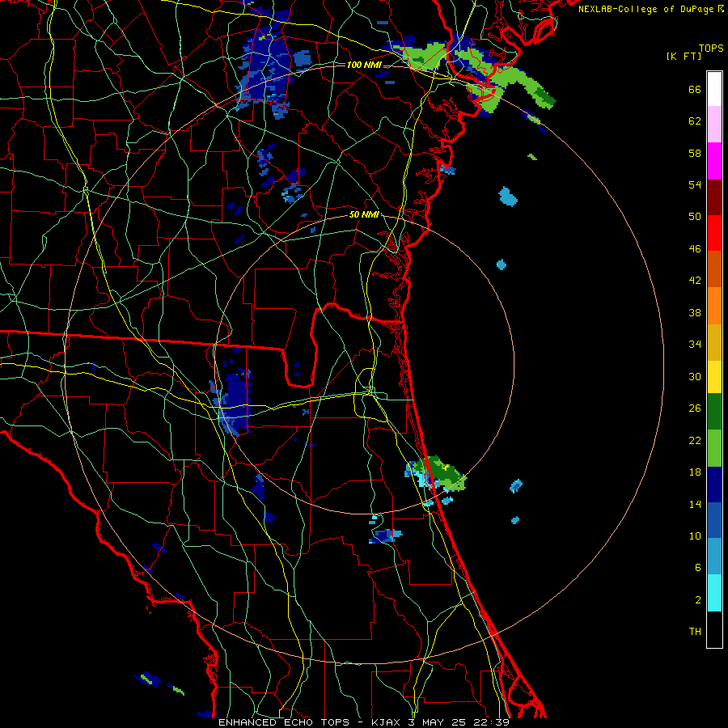Screen dimensions: 728x728
Task: Click the yellow 34 K FT legend swatch
Action: pyautogui.click(x=714, y=376)
